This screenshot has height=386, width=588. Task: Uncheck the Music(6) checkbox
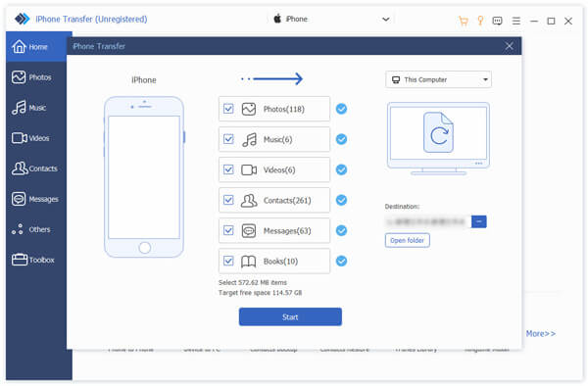coord(228,139)
